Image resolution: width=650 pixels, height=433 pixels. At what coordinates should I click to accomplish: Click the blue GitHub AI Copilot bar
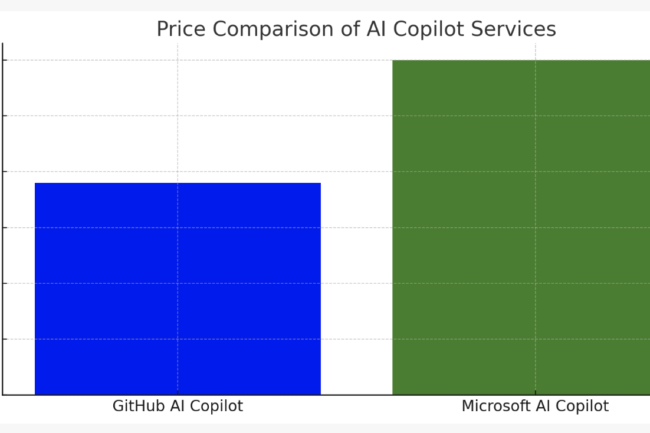(x=177, y=288)
